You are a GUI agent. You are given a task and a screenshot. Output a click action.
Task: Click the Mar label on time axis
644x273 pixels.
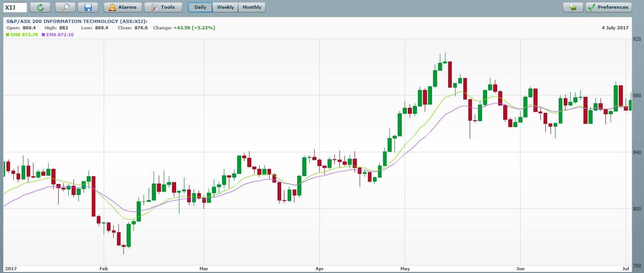click(204, 269)
